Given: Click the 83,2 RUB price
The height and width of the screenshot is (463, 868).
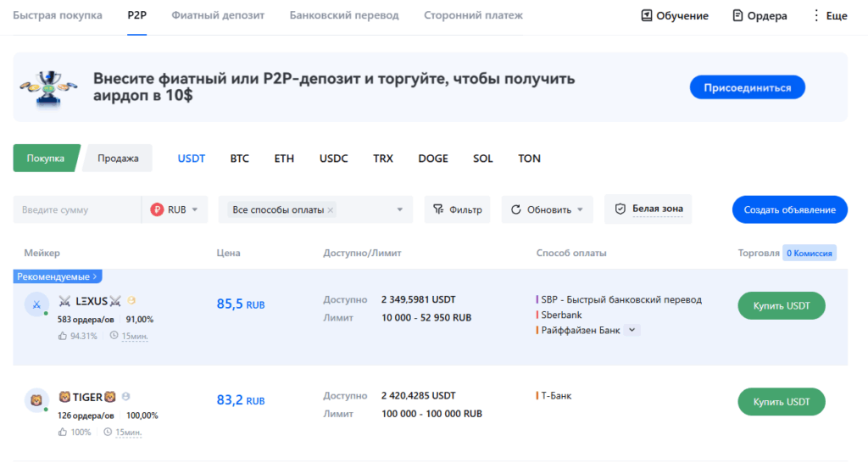Looking at the screenshot, I should pos(241,400).
